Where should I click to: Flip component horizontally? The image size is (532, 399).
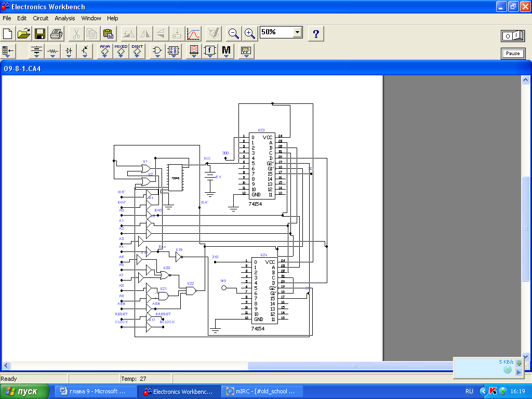point(145,34)
